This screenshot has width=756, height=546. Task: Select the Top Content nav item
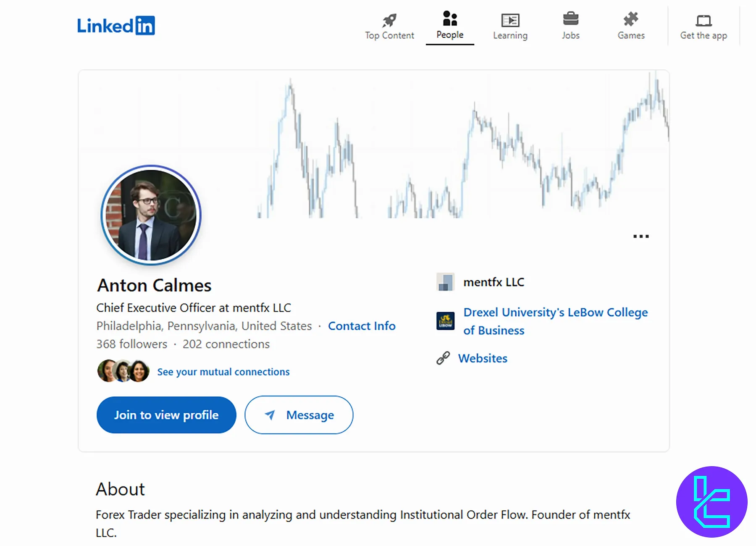(x=389, y=25)
